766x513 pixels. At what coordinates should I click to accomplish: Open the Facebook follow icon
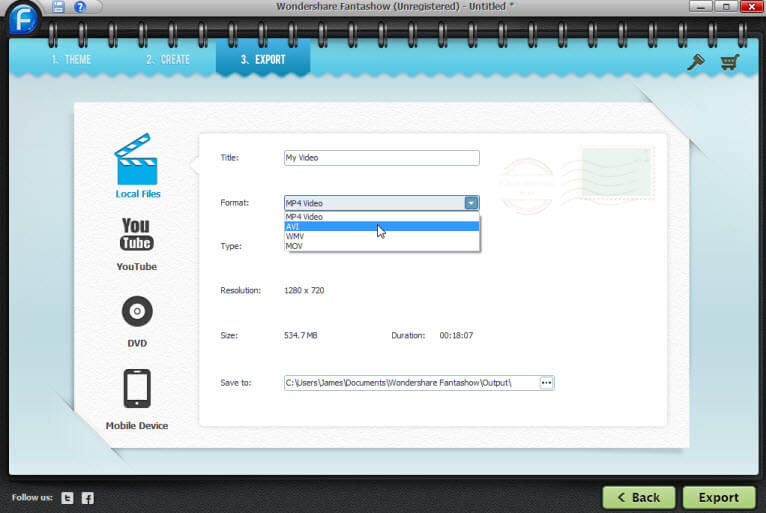(x=87, y=498)
